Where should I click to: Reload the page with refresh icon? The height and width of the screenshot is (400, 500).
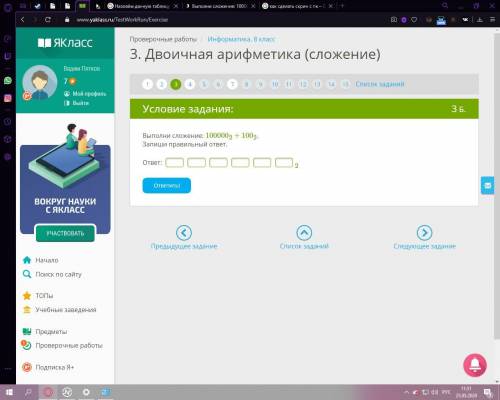48,20
